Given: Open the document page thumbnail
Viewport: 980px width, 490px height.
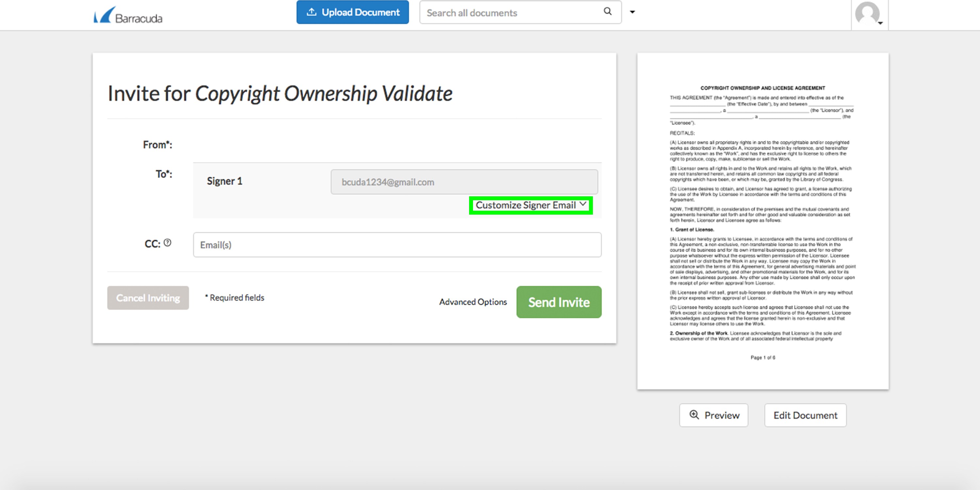Looking at the screenshot, I should click(x=762, y=220).
